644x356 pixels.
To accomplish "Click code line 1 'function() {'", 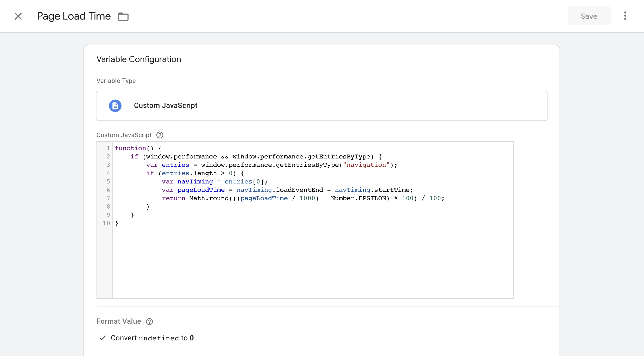I will (138, 148).
